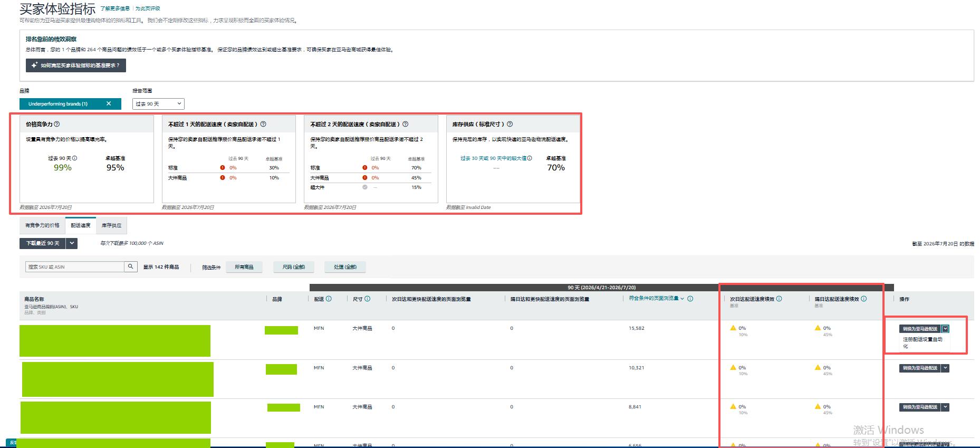The height and width of the screenshot is (448, 980).
Task: Switch to the 有竞争力的价格 tab
Action: 42,225
